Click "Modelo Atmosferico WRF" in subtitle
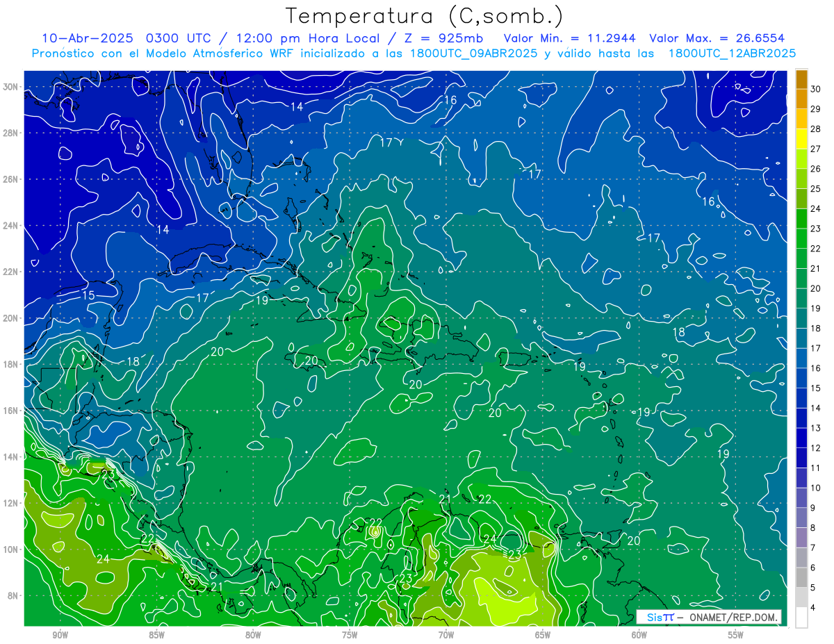834x644 pixels. tap(218, 53)
